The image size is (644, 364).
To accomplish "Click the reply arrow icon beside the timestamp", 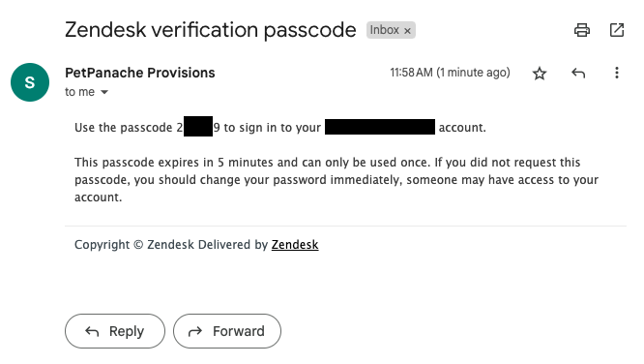I will (x=578, y=74).
